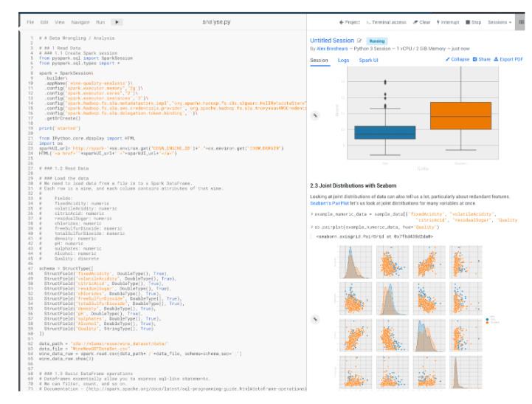The image size is (532, 404).
Task: Click the 'import os' code line
Action: (x=51, y=143)
